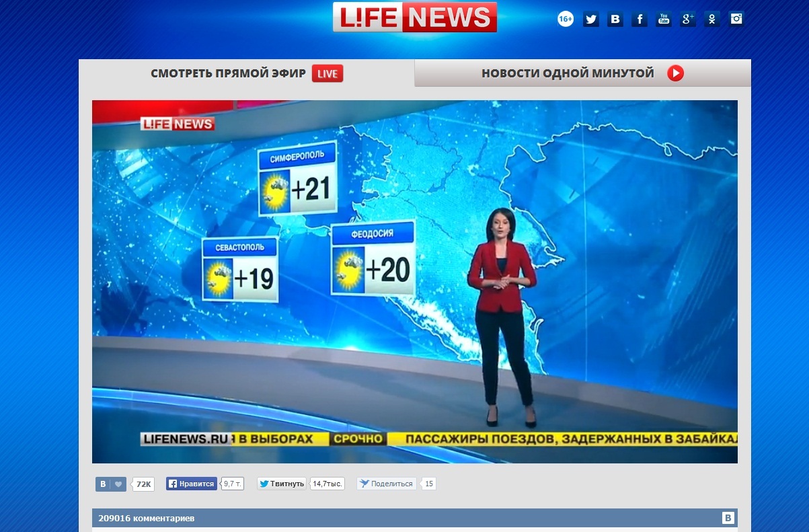This screenshot has width=809, height=532.
Task: Open the Twitter page icon in the header
Action: tap(591, 20)
